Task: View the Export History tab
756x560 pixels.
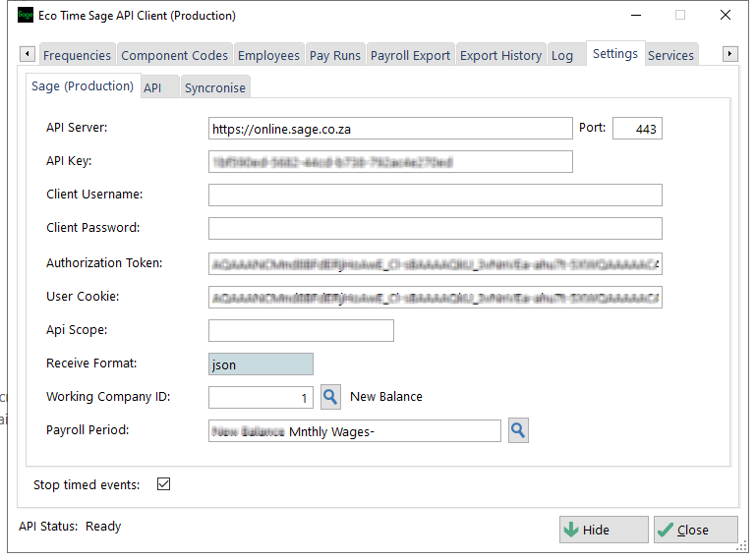Action: (x=501, y=55)
